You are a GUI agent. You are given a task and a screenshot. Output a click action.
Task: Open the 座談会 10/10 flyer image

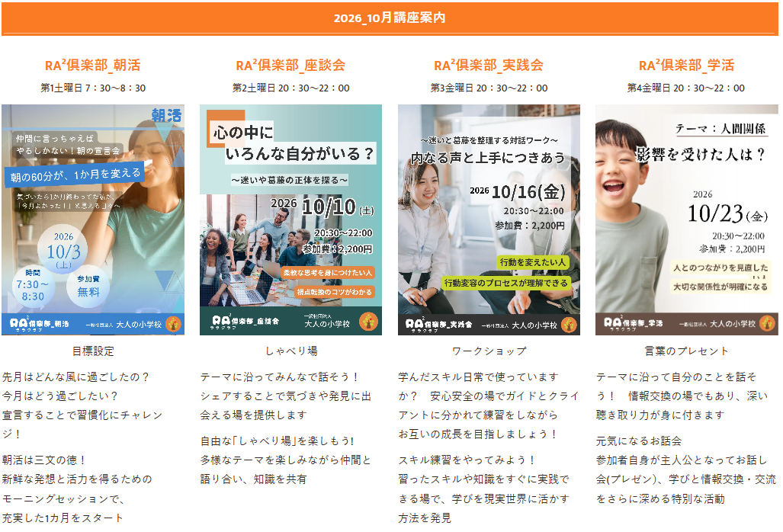290,220
